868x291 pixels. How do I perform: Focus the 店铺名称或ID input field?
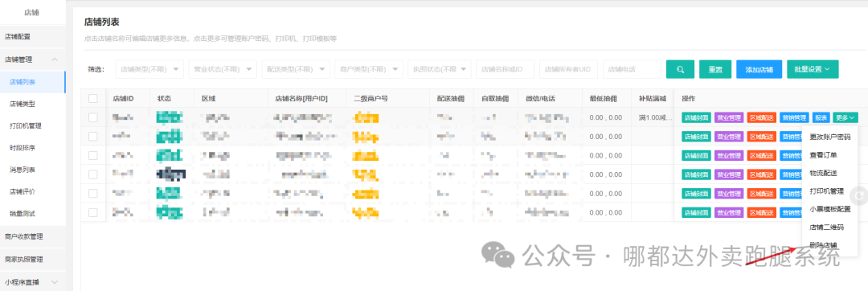[x=506, y=70]
